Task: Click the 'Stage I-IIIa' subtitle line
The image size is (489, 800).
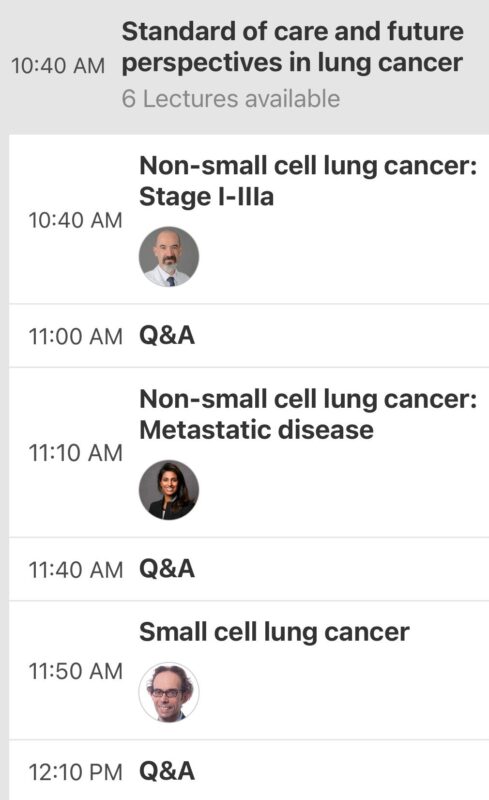Action: click(x=206, y=197)
